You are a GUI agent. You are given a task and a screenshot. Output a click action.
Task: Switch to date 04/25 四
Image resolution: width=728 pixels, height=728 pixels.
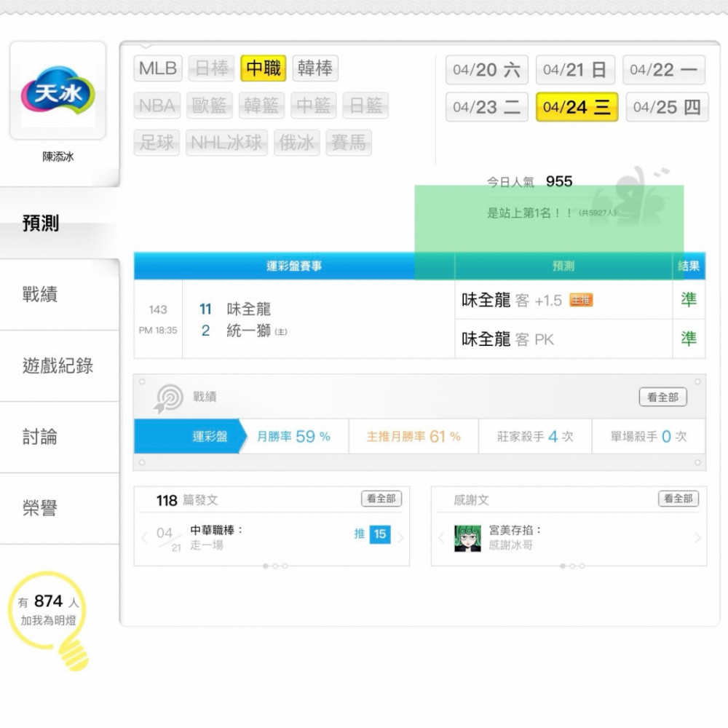[x=667, y=107]
